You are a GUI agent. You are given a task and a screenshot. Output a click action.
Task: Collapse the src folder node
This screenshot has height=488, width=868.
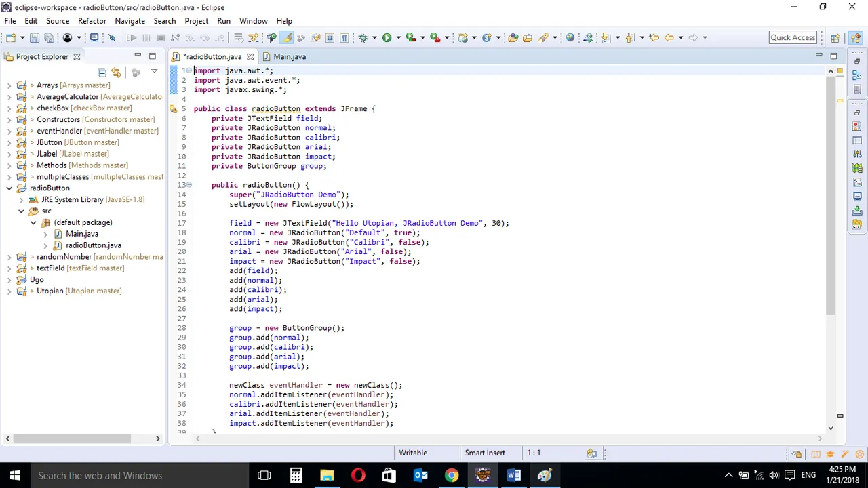tap(21, 211)
